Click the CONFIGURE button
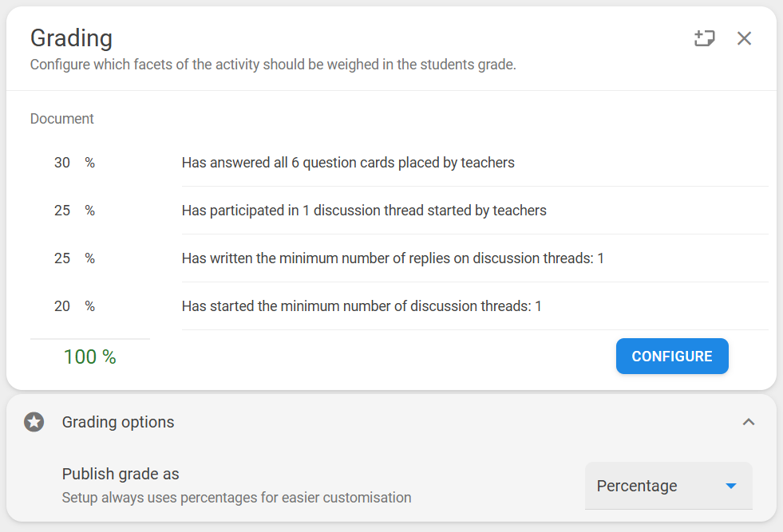Viewport: 783px width, 532px height. (672, 357)
